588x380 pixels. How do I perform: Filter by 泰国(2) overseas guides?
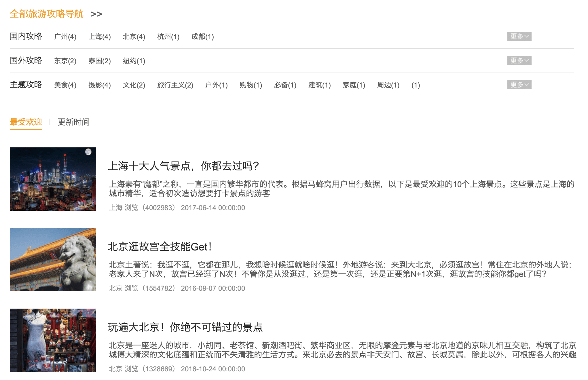[x=99, y=61]
